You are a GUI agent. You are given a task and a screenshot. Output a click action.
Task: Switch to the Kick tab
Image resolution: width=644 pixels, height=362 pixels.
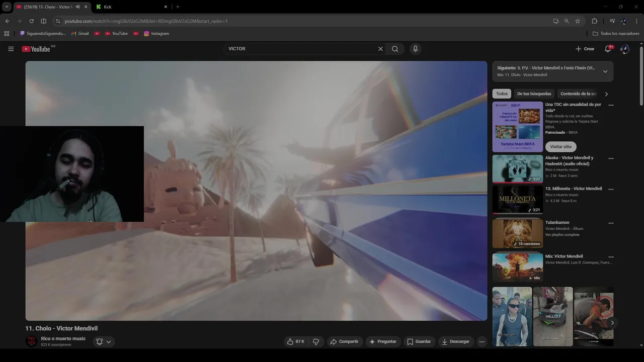[x=131, y=7]
